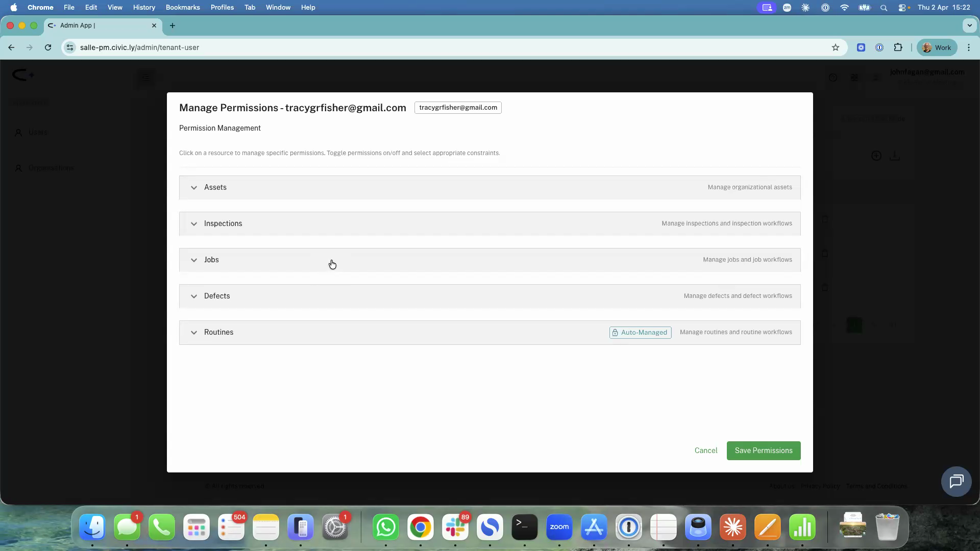Viewport: 980px width, 551px height.
Task: Expand the Inspections permissions section
Action: (x=194, y=223)
